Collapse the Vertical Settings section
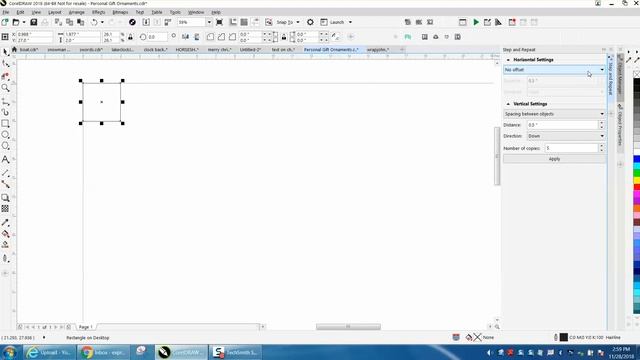The width and height of the screenshot is (640, 360). pos(508,104)
